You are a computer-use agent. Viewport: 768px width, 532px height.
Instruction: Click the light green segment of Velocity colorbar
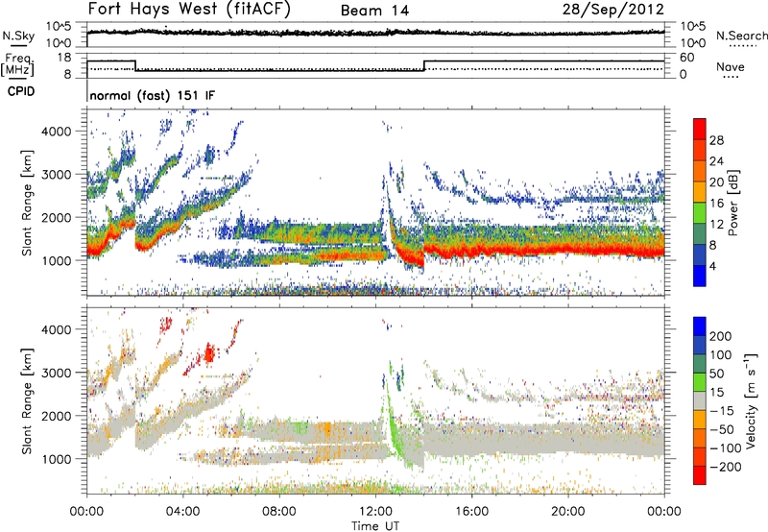click(x=700, y=382)
